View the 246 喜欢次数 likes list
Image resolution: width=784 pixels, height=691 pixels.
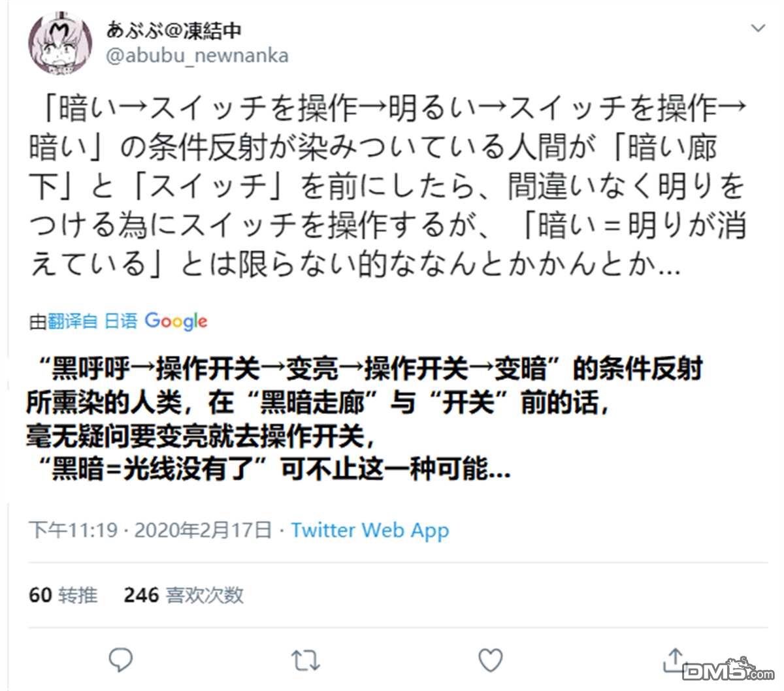(184, 595)
